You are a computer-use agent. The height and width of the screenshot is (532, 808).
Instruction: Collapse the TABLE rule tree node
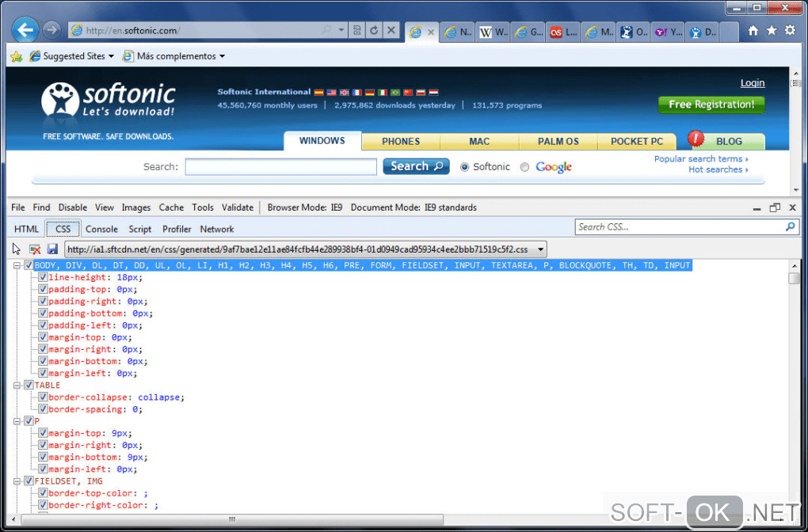tap(17, 386)
